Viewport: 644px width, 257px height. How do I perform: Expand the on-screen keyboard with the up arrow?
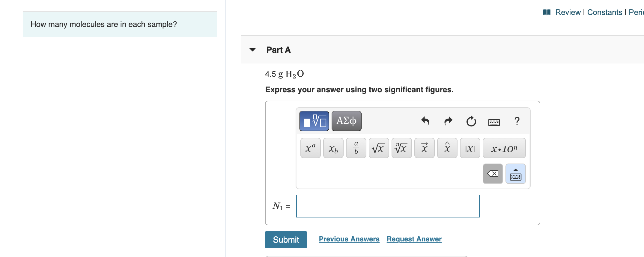(515, 174)
